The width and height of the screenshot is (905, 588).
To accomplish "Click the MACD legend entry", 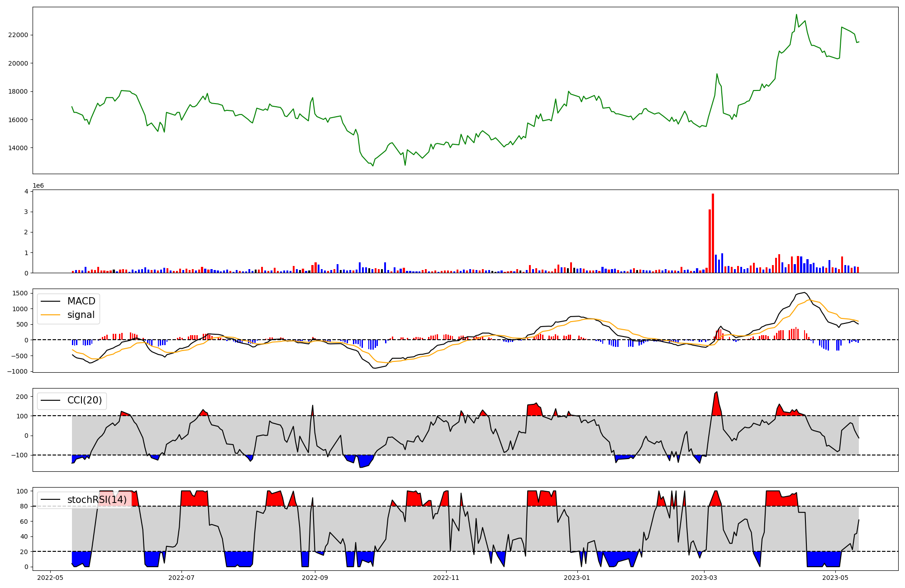I will pos(81,301).
